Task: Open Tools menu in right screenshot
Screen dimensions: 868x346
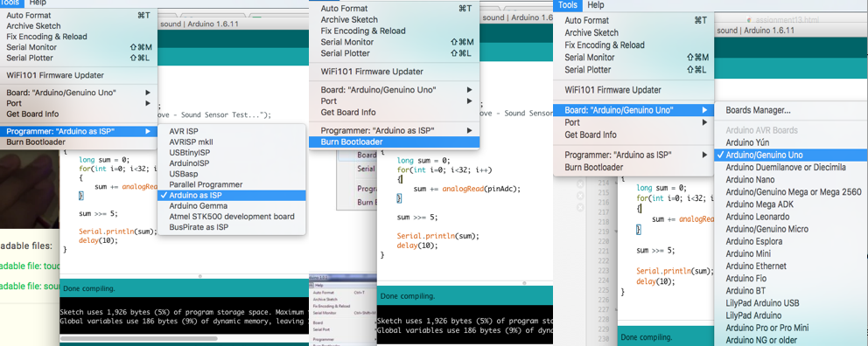Action: point(567,5)
